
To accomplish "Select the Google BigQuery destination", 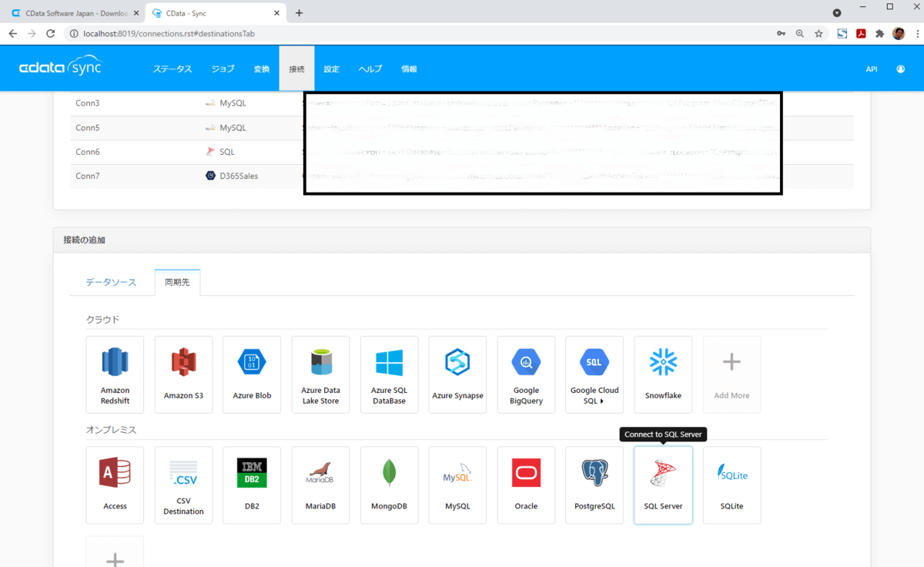I will (526, 374).
